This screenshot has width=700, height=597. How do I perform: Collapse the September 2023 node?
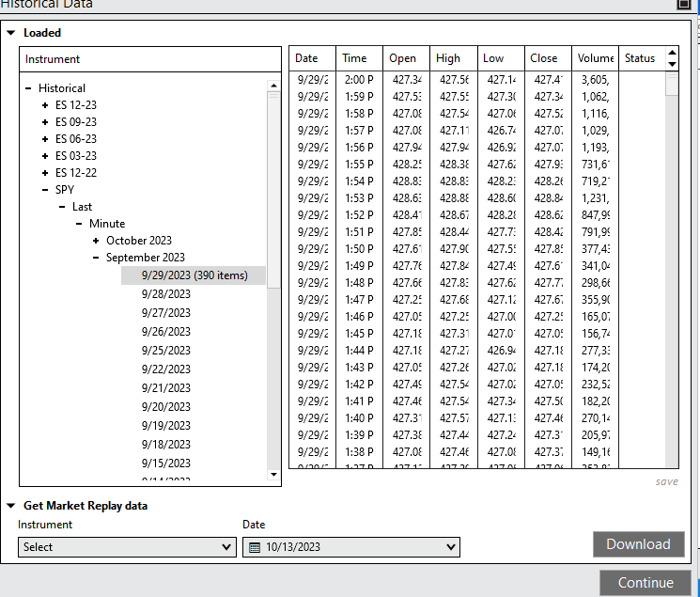point(96,258)
